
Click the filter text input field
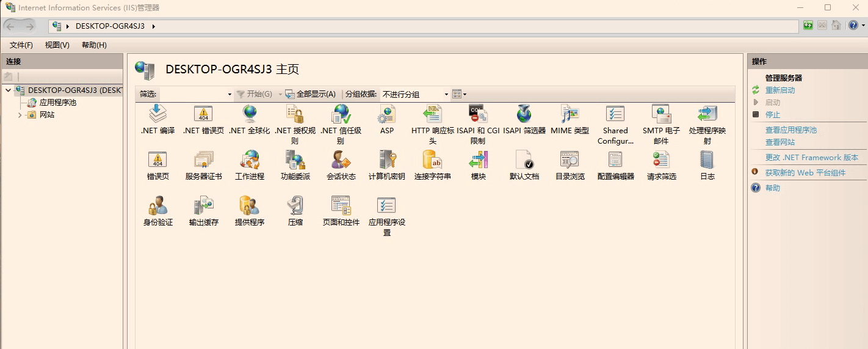pos(192,94)
